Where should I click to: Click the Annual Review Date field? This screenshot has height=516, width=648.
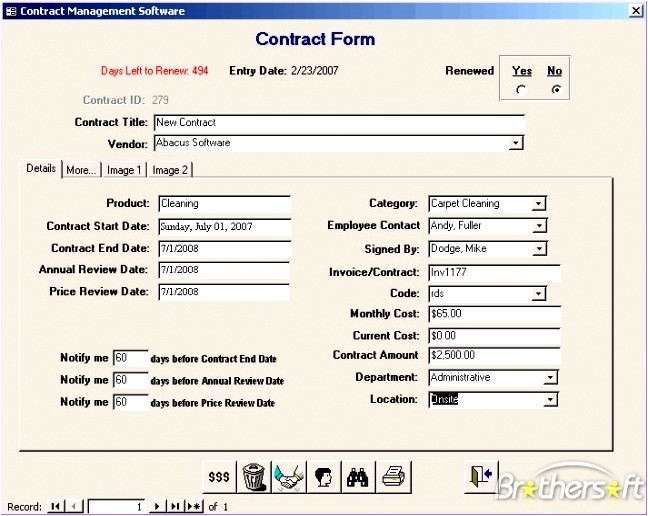(224, 270)
